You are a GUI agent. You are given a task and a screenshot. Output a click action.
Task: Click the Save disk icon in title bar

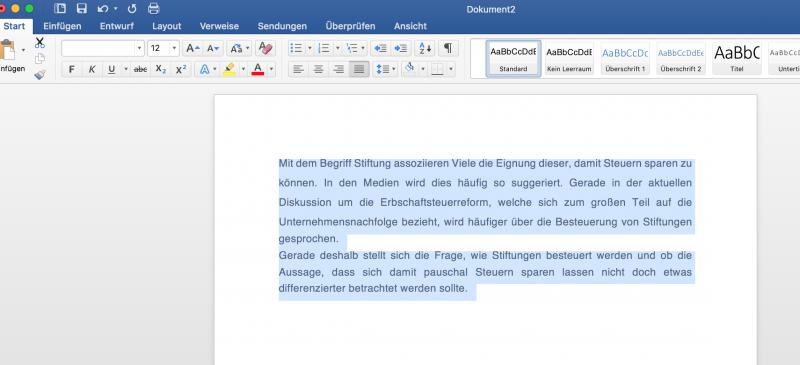pyautogui.click(x=81, y=8)
